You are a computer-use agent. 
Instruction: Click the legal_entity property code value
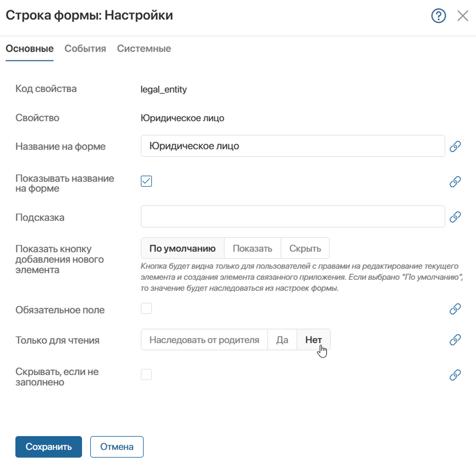[163, 89]
